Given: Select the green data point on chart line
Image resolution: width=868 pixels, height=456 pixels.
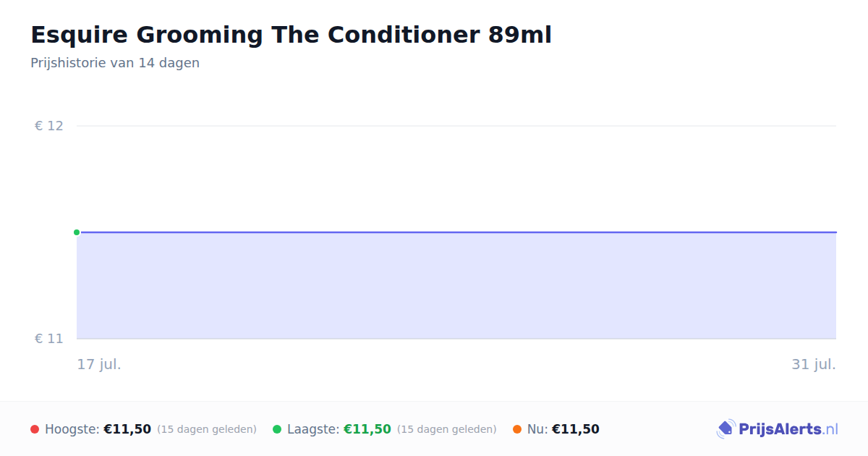Looking at the screenshot, I should pyautogui.click(x=77, y=232).
